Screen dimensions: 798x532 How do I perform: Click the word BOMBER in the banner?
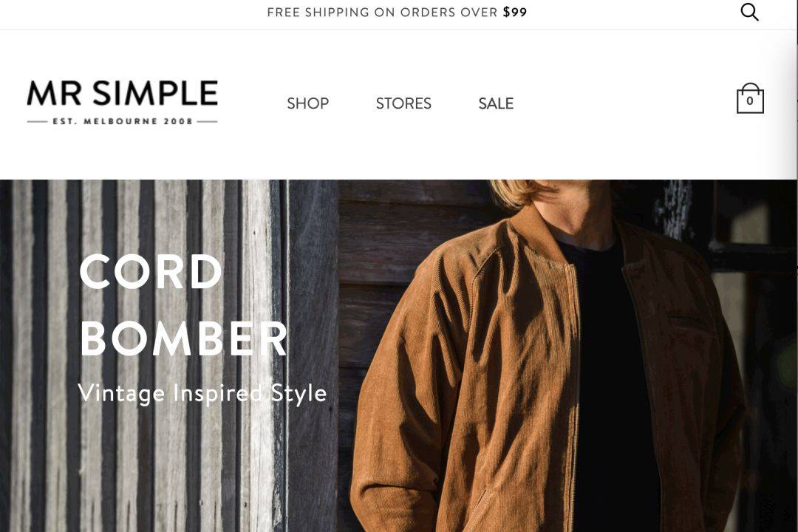[184, 338]
